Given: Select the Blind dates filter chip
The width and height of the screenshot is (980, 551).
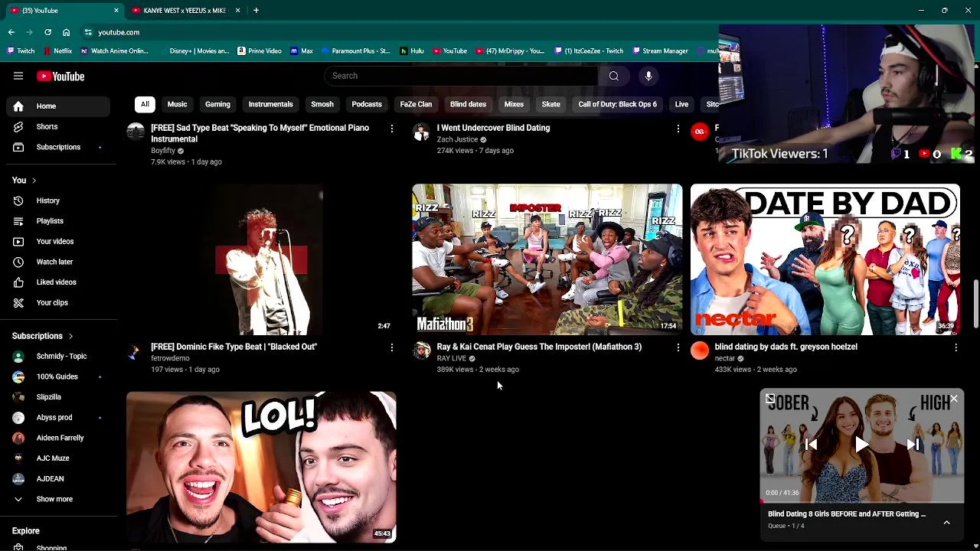Looking at the screenshot, I should point(468,104).
